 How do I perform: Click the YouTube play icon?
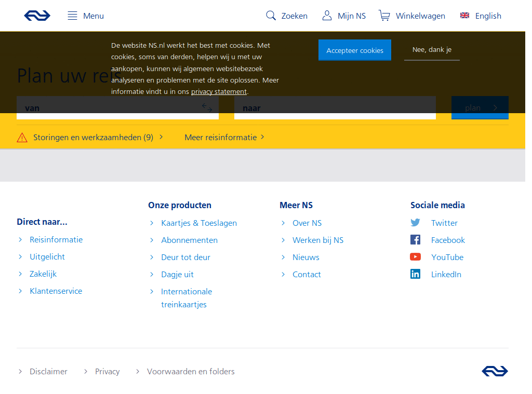point(415,256)
